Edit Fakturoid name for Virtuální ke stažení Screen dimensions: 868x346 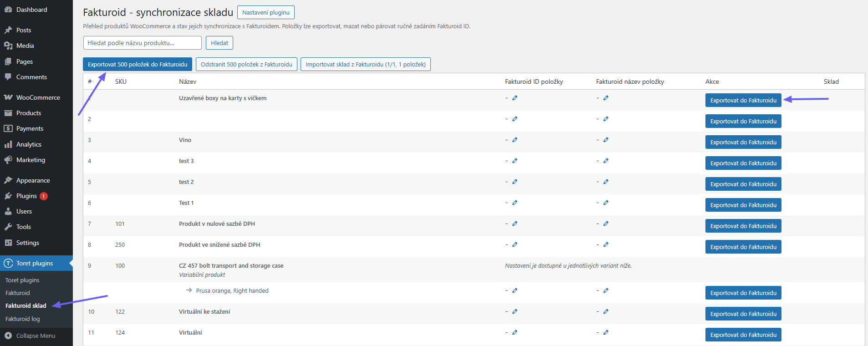pos(606,311)
